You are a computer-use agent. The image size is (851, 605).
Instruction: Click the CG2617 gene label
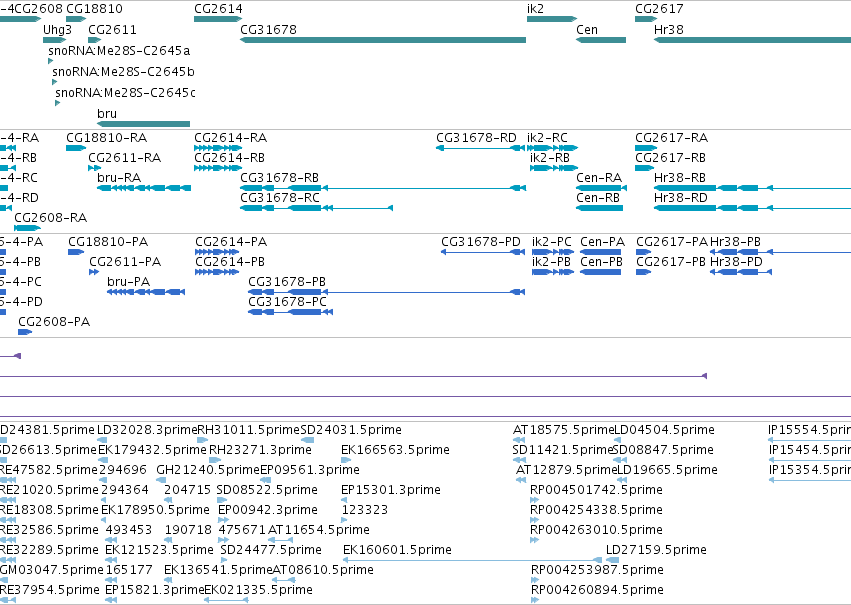[x=659, y=9]
